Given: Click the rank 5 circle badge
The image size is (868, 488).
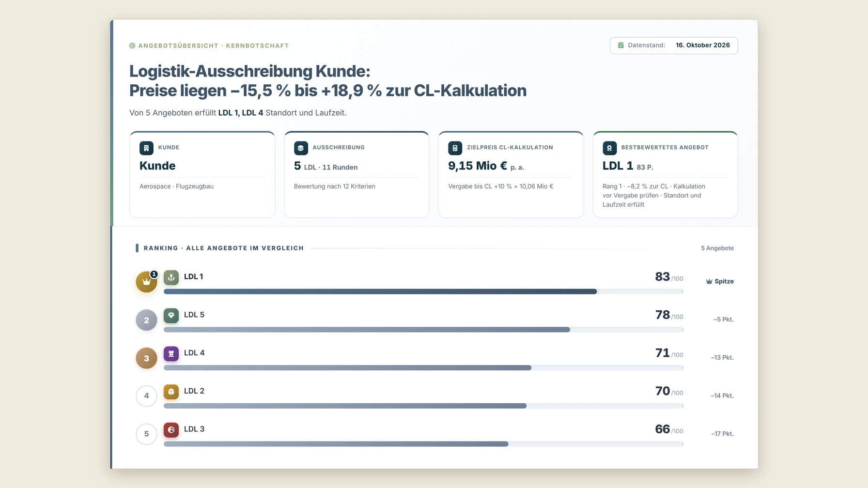Looking at the screenshot, I should coord(146,434).
